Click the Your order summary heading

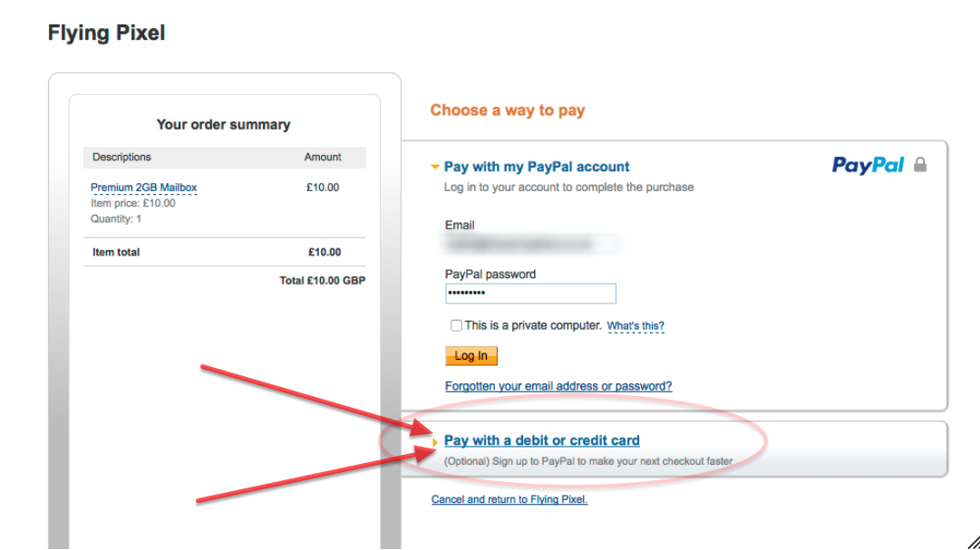coord(223,124)
